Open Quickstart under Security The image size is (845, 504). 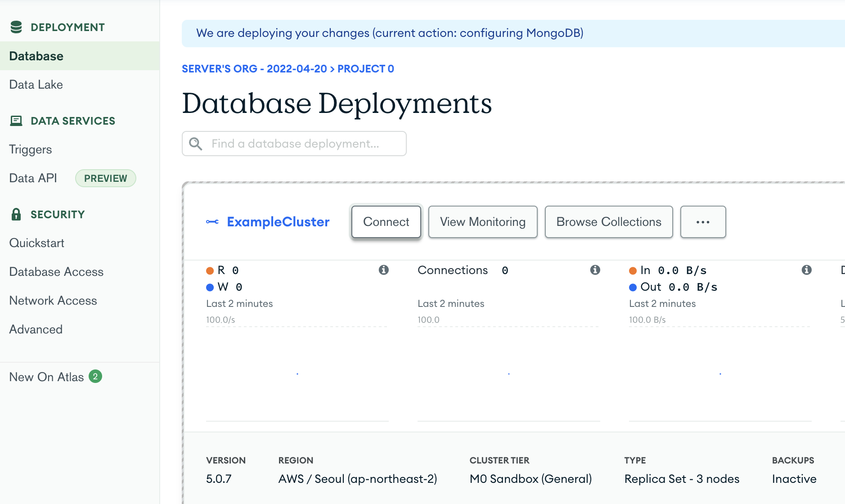(37, 243)
